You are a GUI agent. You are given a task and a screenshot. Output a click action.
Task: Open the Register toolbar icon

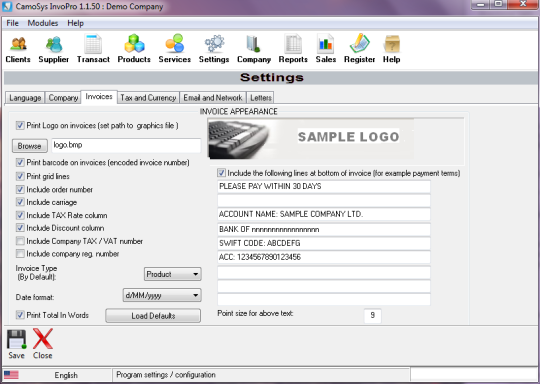coord(360,49)
